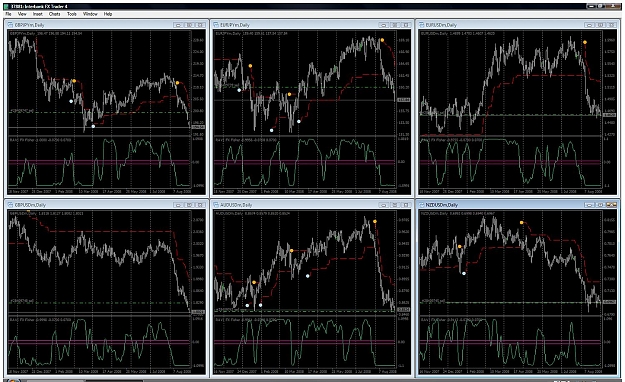Select the GBPUSDm,Daily window title bar text

pyautogui.click(x=30, y=205)
